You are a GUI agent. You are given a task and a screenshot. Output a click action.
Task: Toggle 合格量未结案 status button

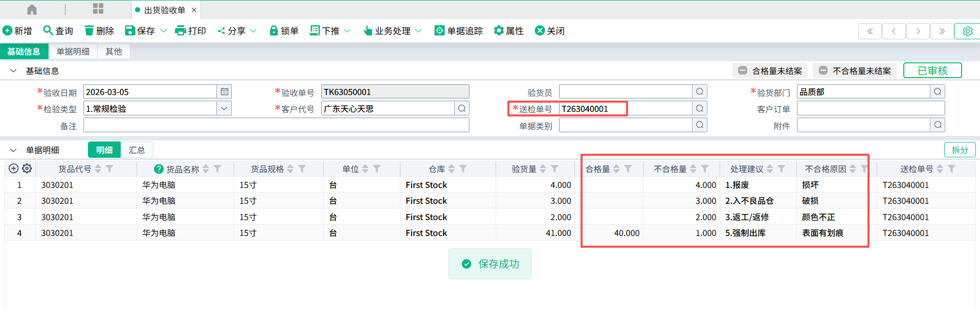[x=770, y=71]
